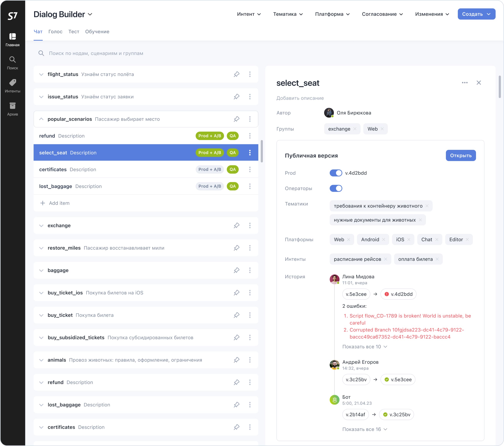
Task: Click Оля Бирюкова author avatar
Action: (x=329, y=113)
